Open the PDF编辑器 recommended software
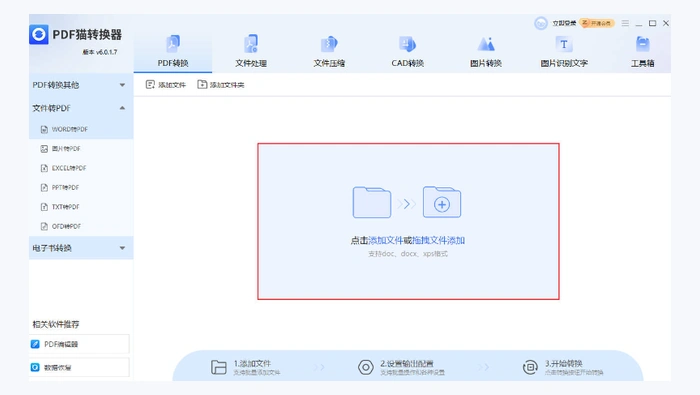Image resolution: width=700 pixels, height=395 pixels. 79,344
